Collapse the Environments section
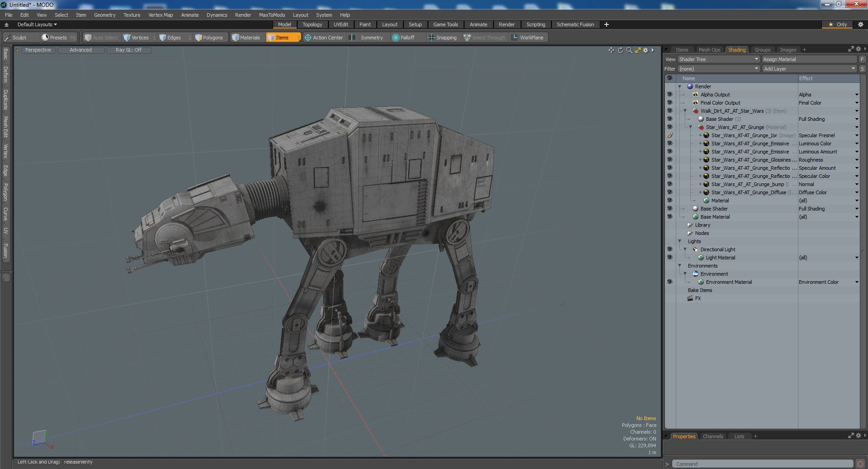868x469 pixels. [679, 266]
